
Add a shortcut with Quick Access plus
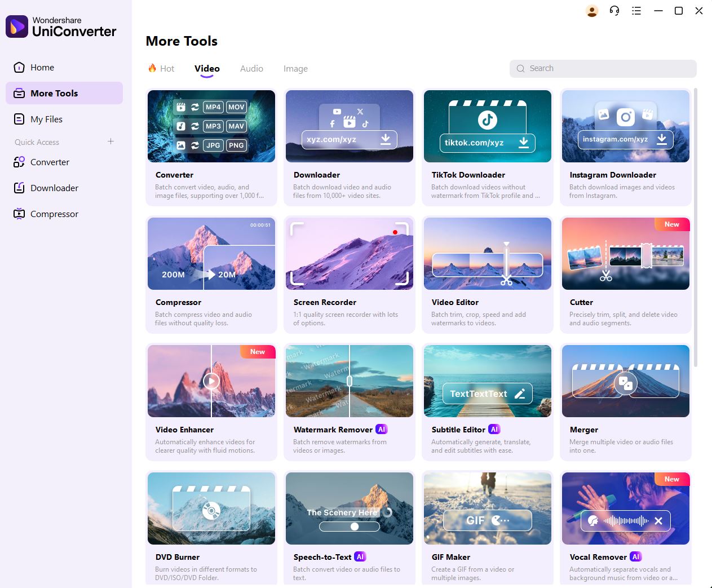[110, 142]
